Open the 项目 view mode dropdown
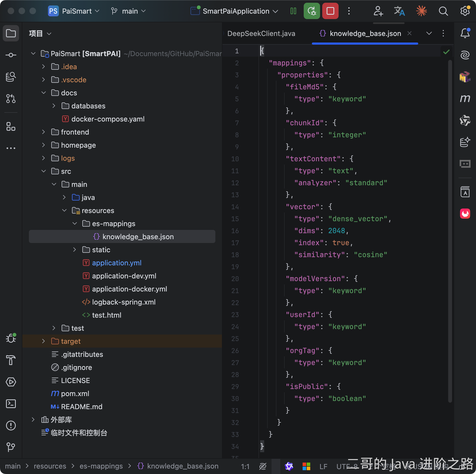The height and width of the screenshot is (474, 476). [40, 34]
